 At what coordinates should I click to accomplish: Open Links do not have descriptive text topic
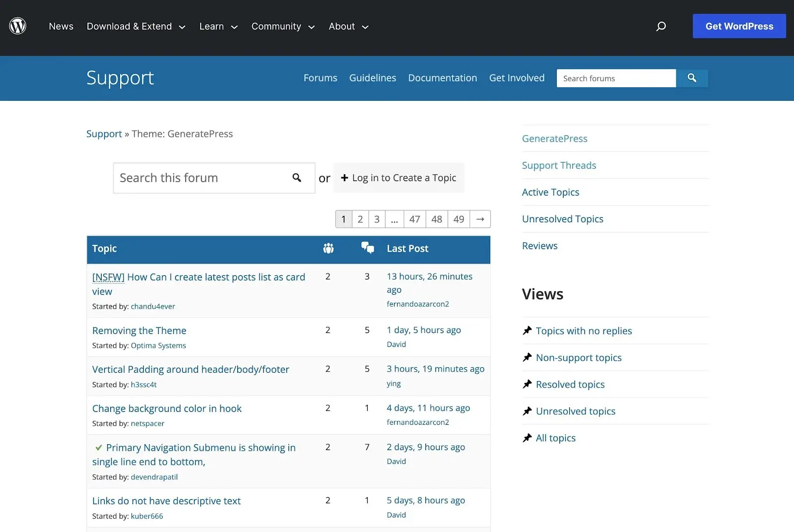pyautogui.click(x=166, y=501)
